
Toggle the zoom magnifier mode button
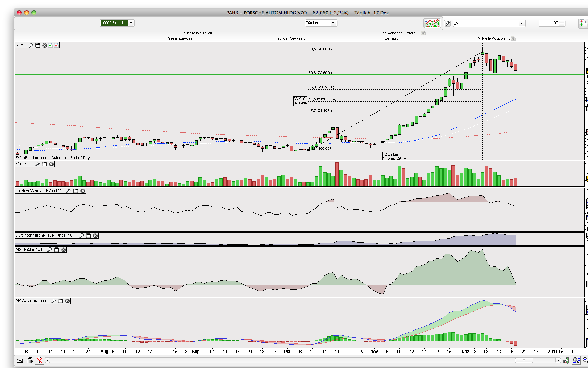(576, 360)
